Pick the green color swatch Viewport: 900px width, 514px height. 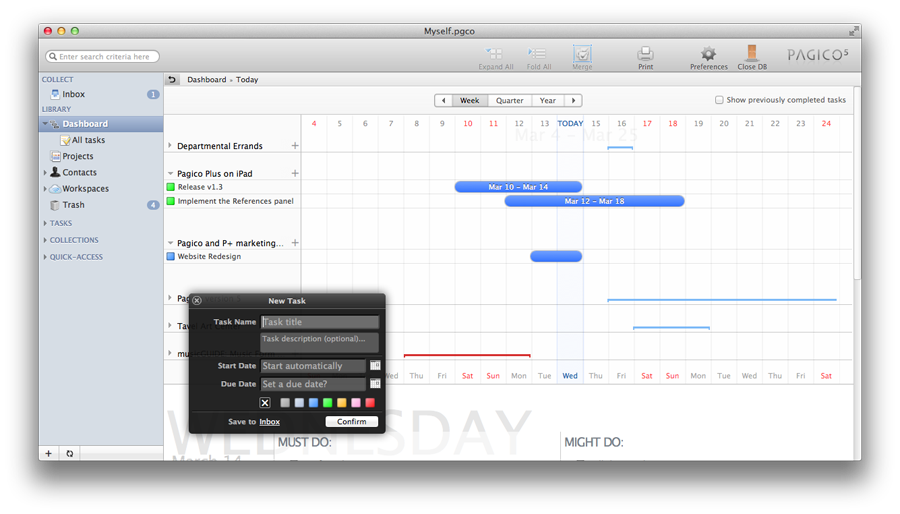(327, 403)
